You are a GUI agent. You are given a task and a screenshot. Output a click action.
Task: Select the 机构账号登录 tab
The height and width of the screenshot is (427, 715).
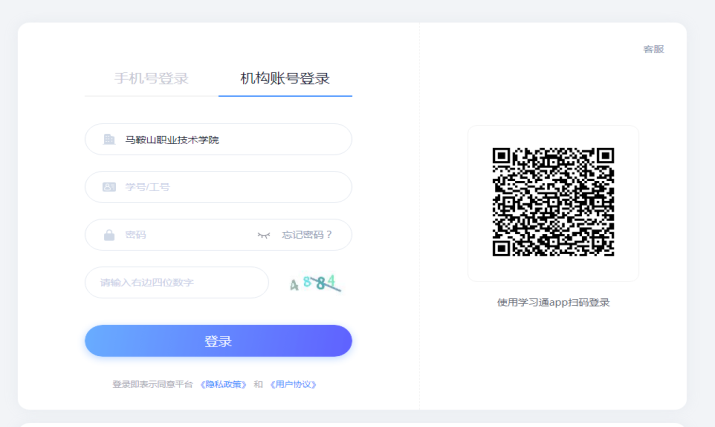[285, 79]
